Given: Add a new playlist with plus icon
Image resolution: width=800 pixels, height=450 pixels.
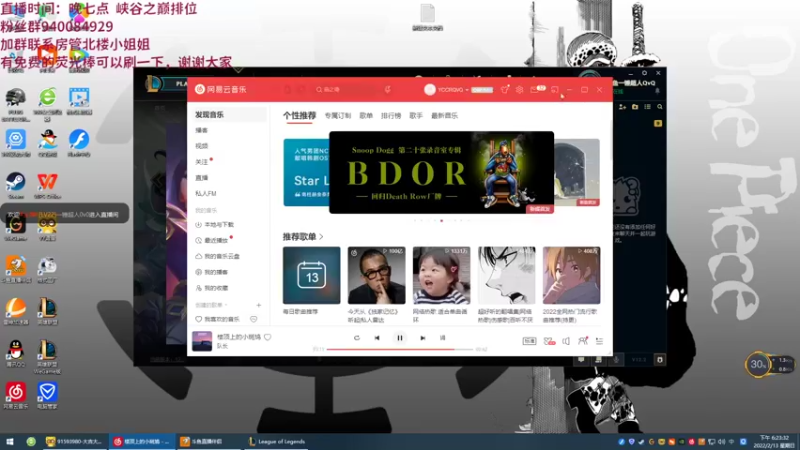Looking at the screenshot, I should pyautogui.click(x=259, y=305).
